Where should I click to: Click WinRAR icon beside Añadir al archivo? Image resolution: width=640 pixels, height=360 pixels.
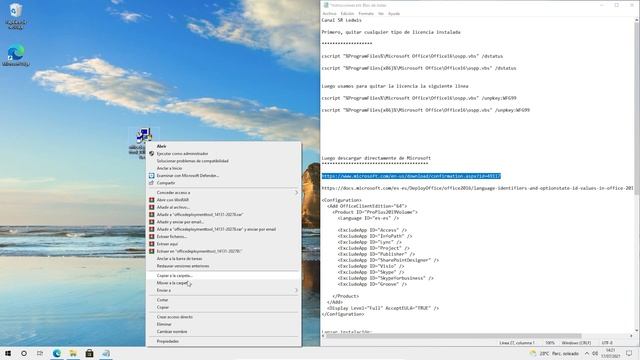[151, 207]
